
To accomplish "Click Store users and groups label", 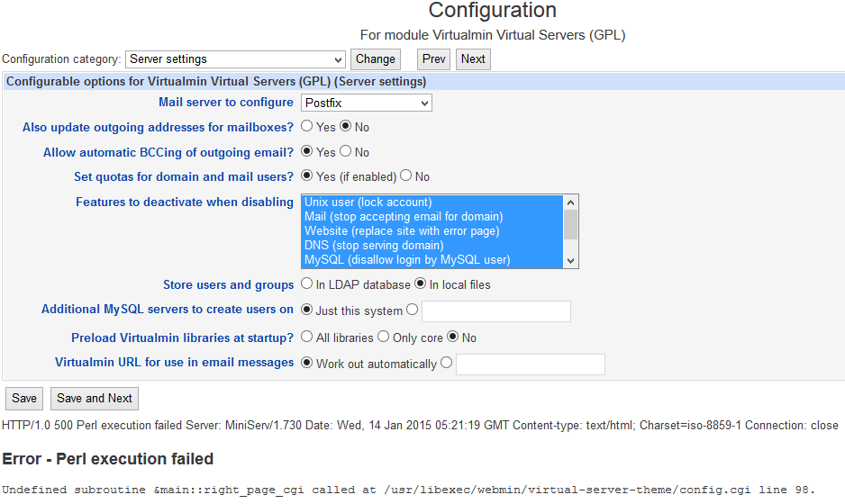I will (229, 284).
